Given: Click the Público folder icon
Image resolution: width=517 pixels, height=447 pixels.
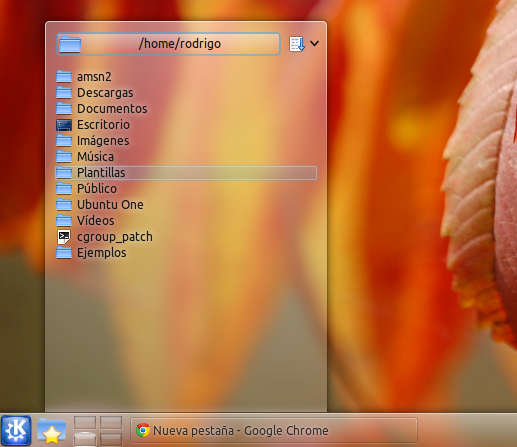Looking at the screenshot, I should point(64,188).
